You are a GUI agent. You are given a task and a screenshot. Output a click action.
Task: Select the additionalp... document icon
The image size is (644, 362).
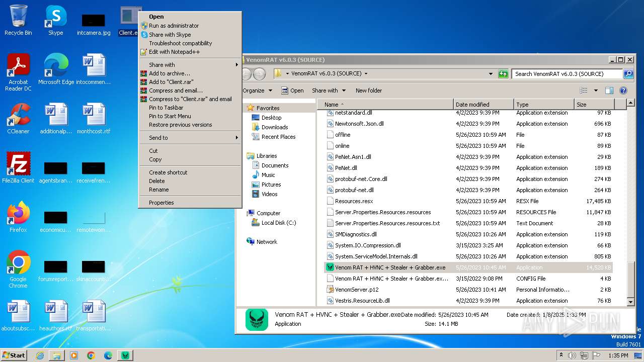(x=56, y=119)
